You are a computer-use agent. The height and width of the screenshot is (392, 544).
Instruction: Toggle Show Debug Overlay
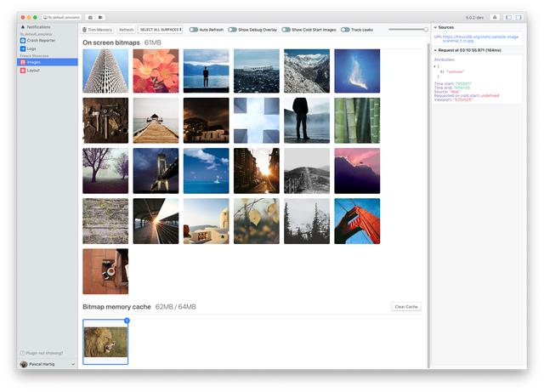tap(232, 30)
